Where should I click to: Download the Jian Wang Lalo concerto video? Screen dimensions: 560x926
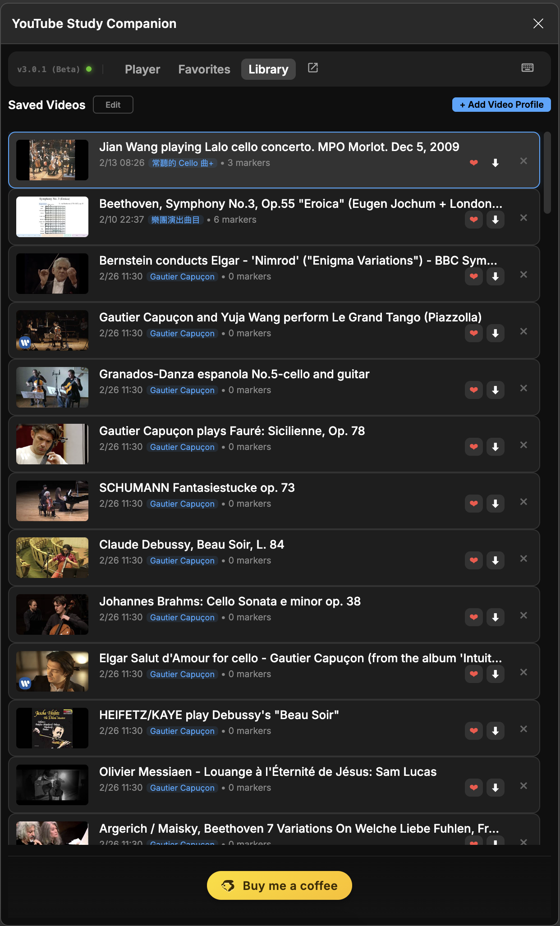click(x=495, y=163)
